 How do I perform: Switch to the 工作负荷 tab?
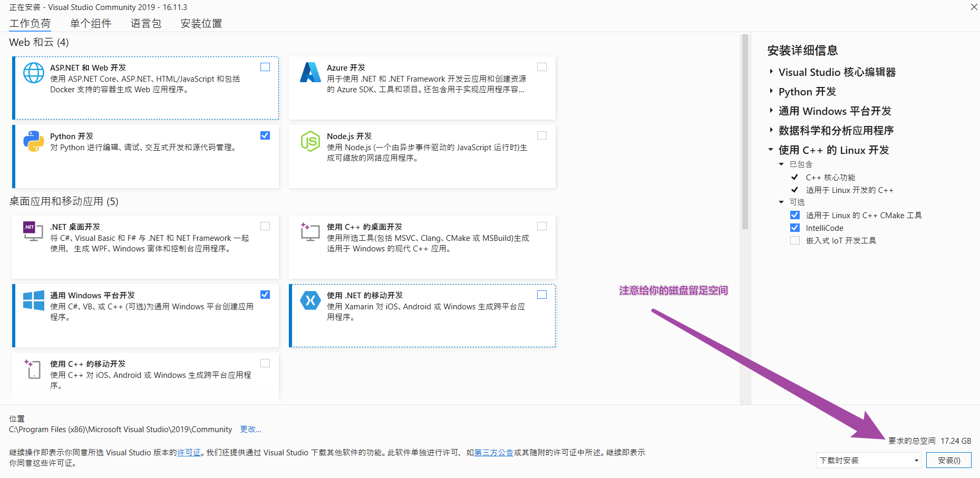tap(30, 23)
